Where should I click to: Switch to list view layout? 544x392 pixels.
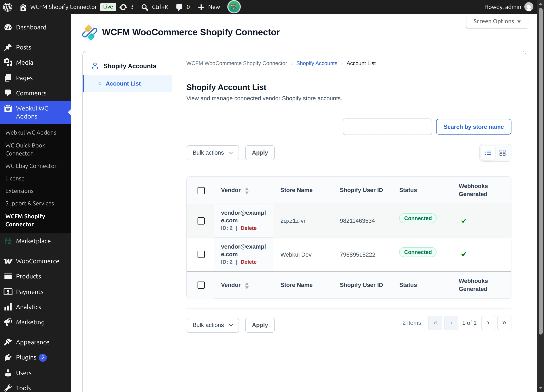pos(488,153)
